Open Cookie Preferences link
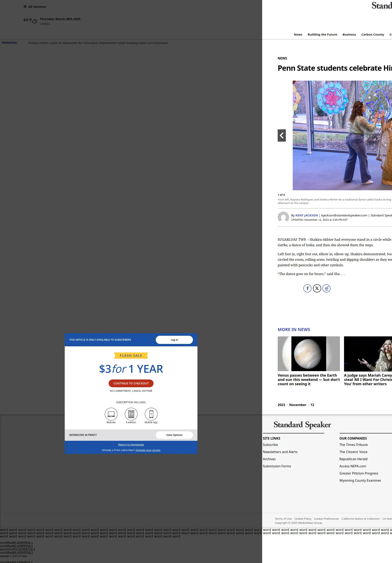The image size is (392, 563). (326, 519)
